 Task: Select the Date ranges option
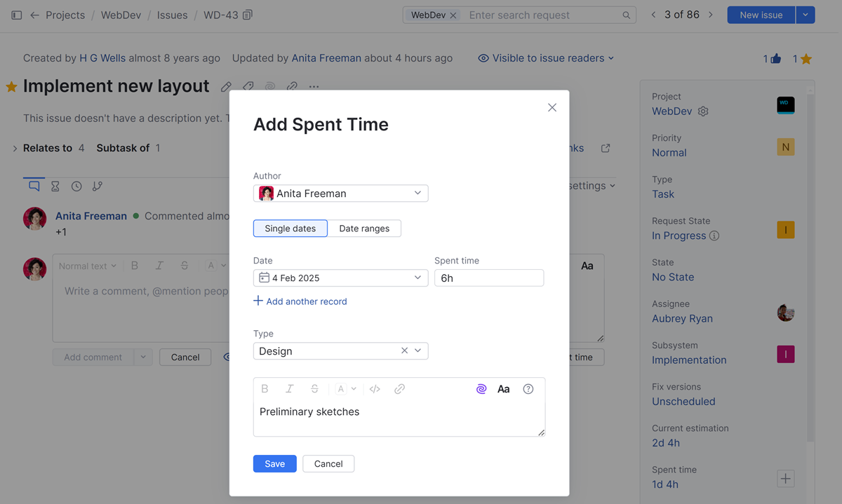coord(365,228)
